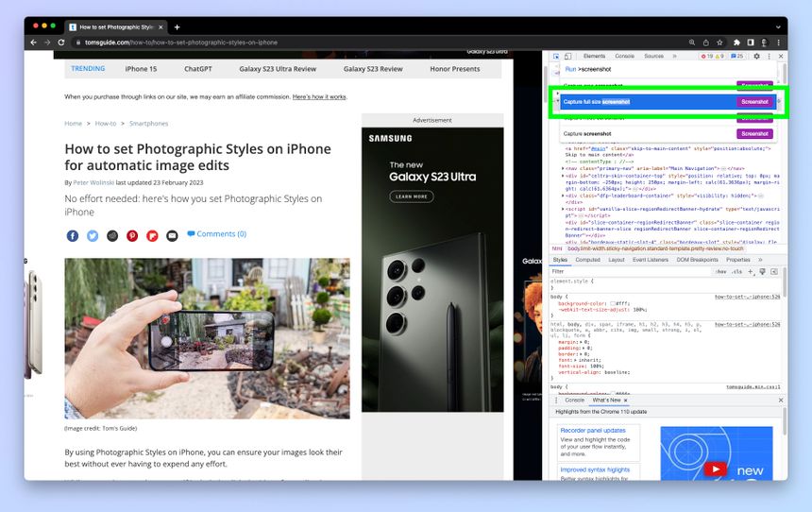Image resolution: width=812 pixels, height=512 pixels.
Task: Share the article by email icon
Action: [172, 235]
